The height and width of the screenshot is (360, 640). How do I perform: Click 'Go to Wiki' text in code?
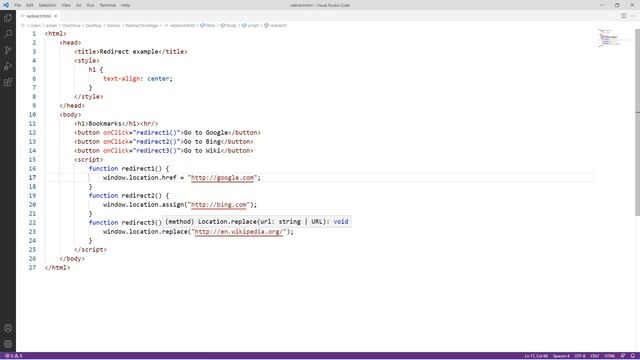coord(202,150)
